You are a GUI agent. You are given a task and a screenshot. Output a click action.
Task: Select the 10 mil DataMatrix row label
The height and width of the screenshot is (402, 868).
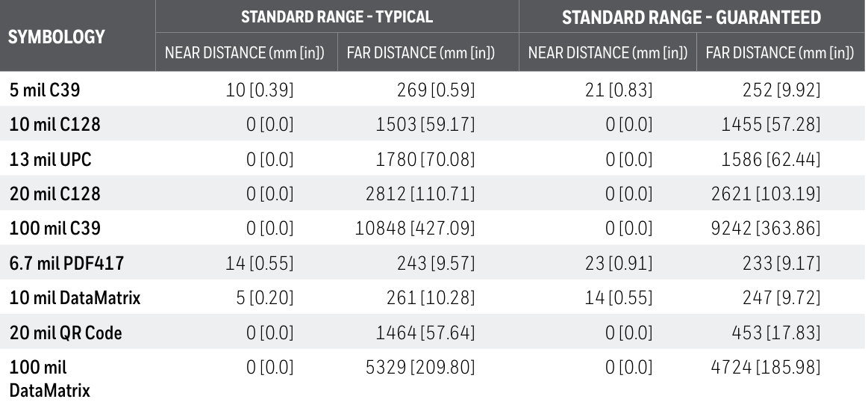(x=75, y=298)
